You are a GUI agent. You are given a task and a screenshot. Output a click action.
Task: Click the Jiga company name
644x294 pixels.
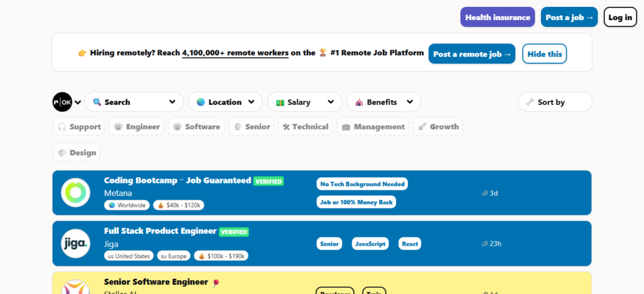(111, 244)
